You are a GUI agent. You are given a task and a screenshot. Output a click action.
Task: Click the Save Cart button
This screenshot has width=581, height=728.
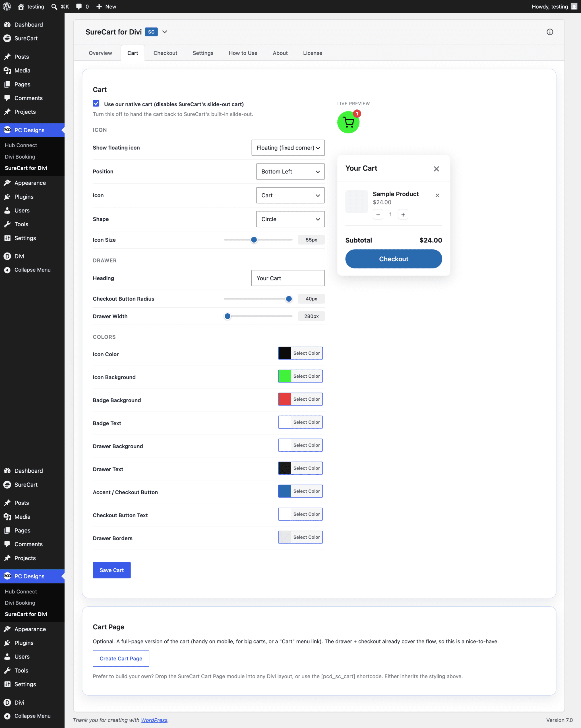tap(112, 570)
